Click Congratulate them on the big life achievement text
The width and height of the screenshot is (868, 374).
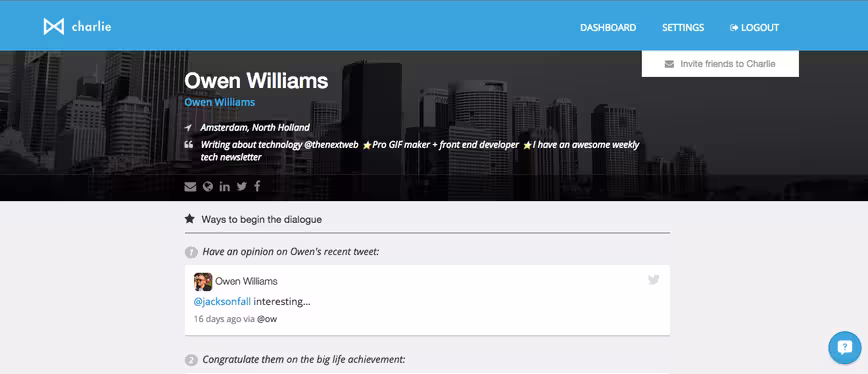[304, 359]
